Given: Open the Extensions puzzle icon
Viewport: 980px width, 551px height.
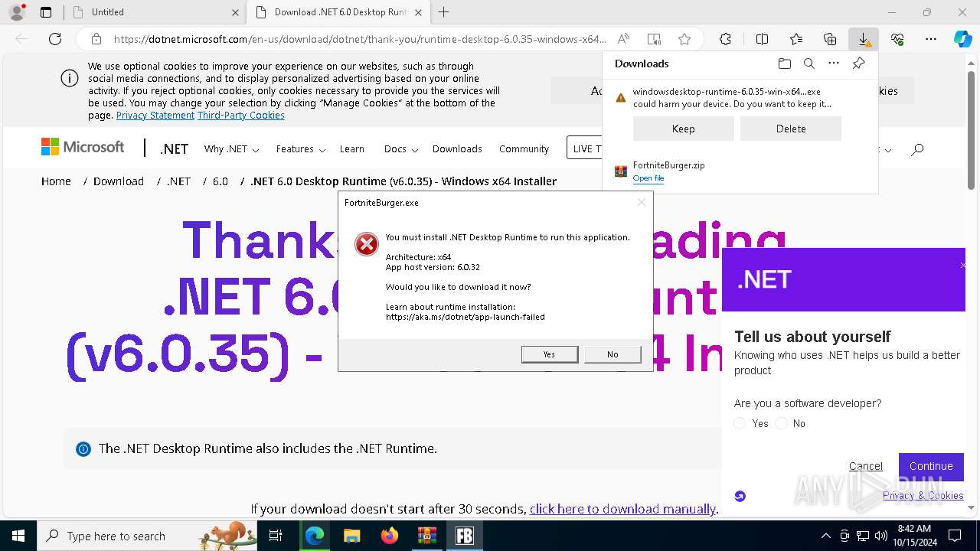Looking at the screenshot, I should [x=725, y=39].
